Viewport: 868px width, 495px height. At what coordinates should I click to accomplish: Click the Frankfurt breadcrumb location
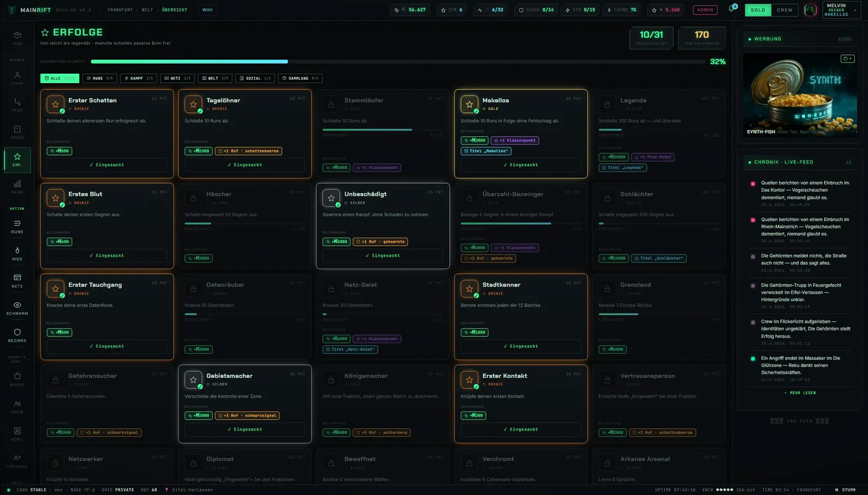pos(120,10)
